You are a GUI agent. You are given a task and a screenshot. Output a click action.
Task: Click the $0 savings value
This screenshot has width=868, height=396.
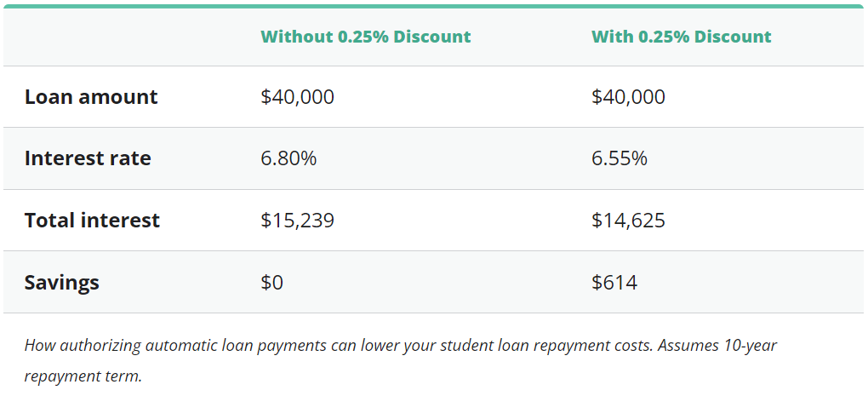coord(271,283)
